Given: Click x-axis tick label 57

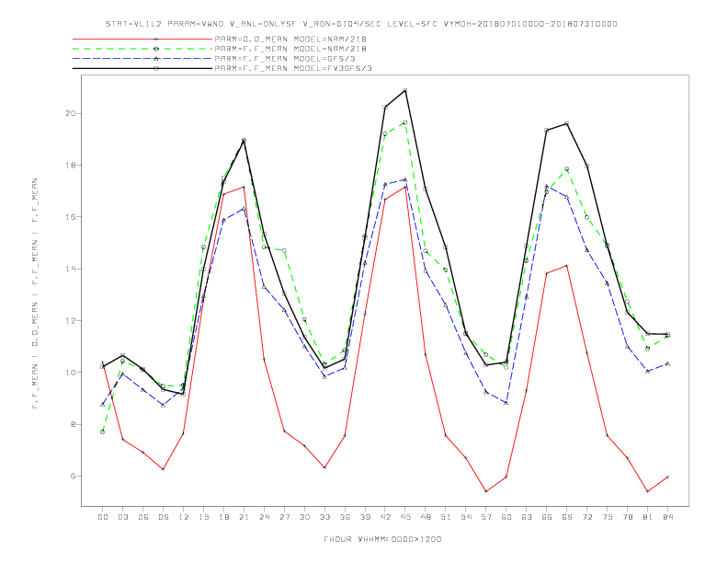Looking at the screenshot, I should pyautogui.click(x=486, y=517).
